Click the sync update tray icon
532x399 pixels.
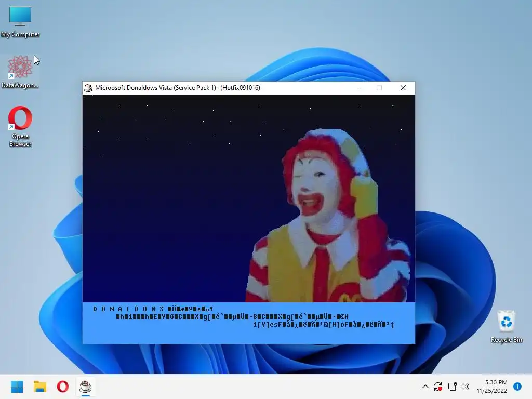coord(438,387)
